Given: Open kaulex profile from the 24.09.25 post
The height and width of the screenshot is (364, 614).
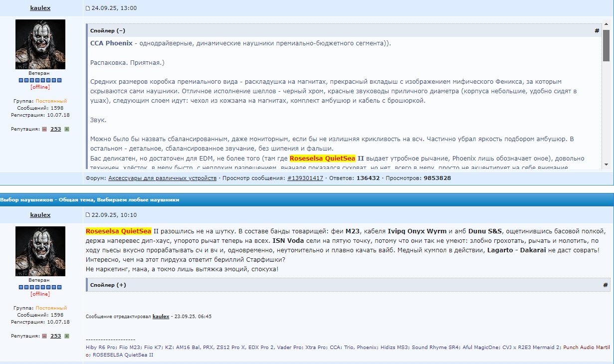Looking at the screenshot, I should coord(40,8).
